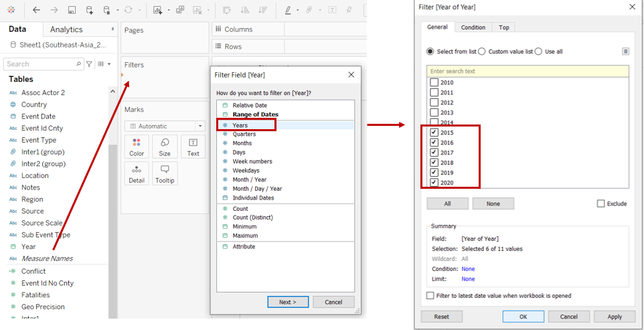
Task: Open the highlighter pen dropdown arrow
Action: (x=298, y=10)
